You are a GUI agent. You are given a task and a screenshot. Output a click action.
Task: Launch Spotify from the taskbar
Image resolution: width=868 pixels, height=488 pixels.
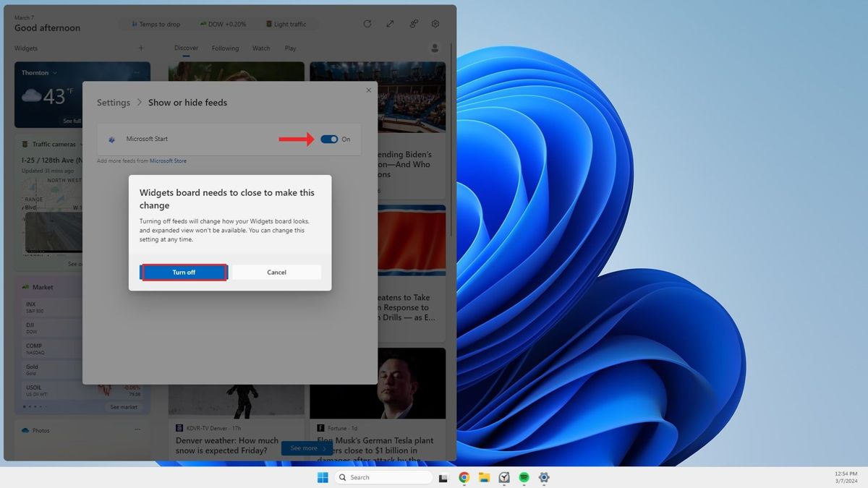coord(523,477)
